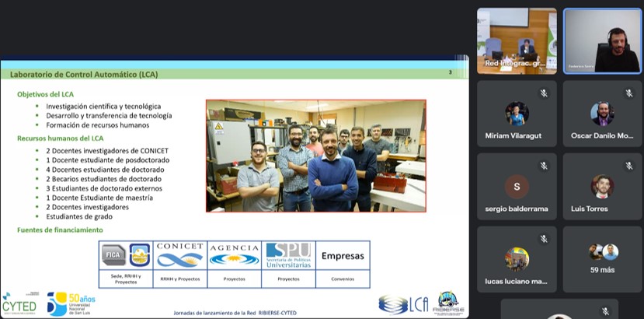Click the FICA logo in the funding table

pyautogui.click(x=113, y=255)
